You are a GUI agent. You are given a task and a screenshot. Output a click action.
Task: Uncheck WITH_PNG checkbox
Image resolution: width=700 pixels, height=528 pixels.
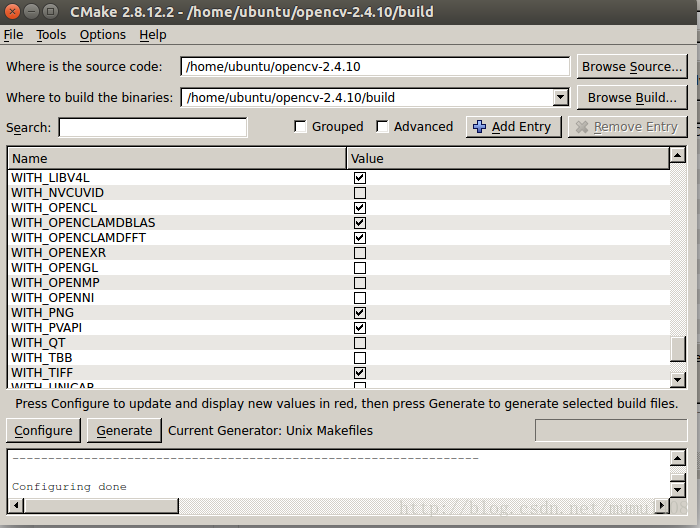coord(360,313)
